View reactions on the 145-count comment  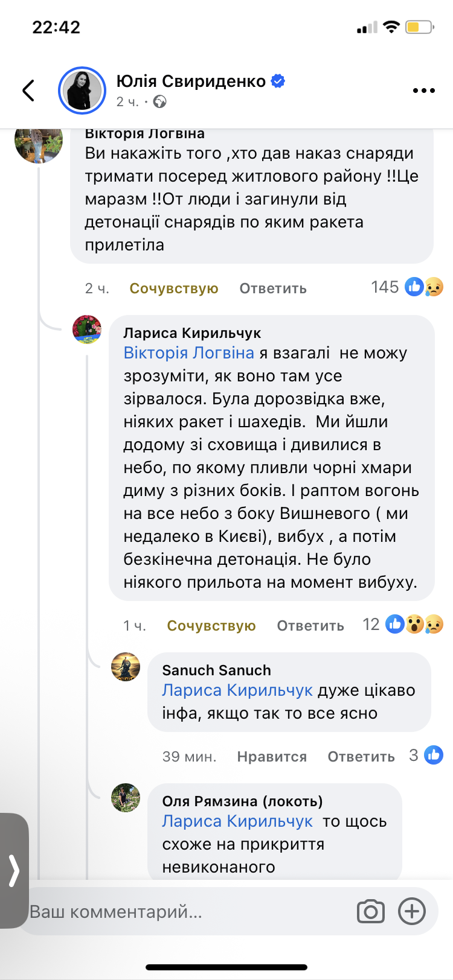pos(407,287)
